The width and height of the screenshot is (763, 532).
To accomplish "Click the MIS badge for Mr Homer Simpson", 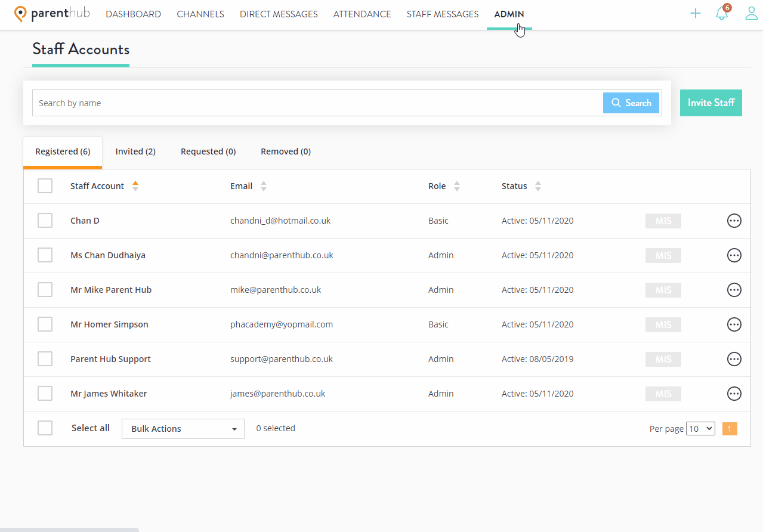I will (x=663, y=324).
